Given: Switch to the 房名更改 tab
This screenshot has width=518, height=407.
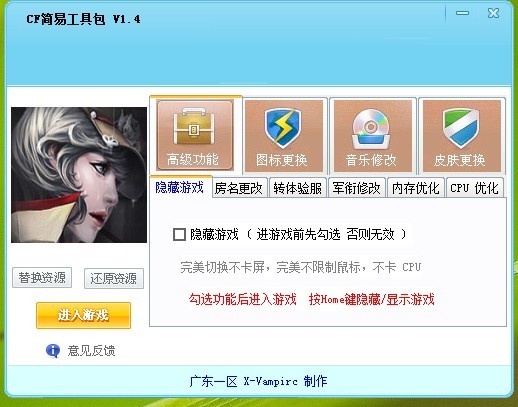Looking at the screenshot, I should [239, 188].
